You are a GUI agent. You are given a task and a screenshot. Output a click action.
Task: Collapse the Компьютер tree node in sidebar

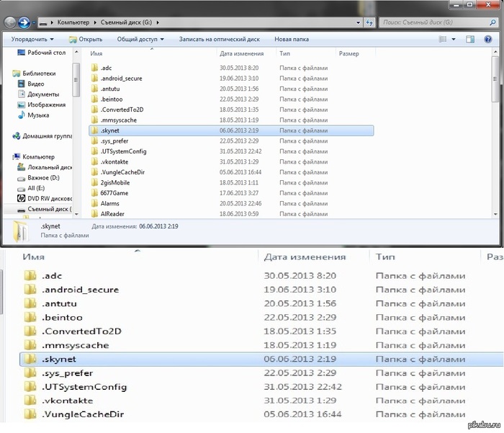click(6, 156)
